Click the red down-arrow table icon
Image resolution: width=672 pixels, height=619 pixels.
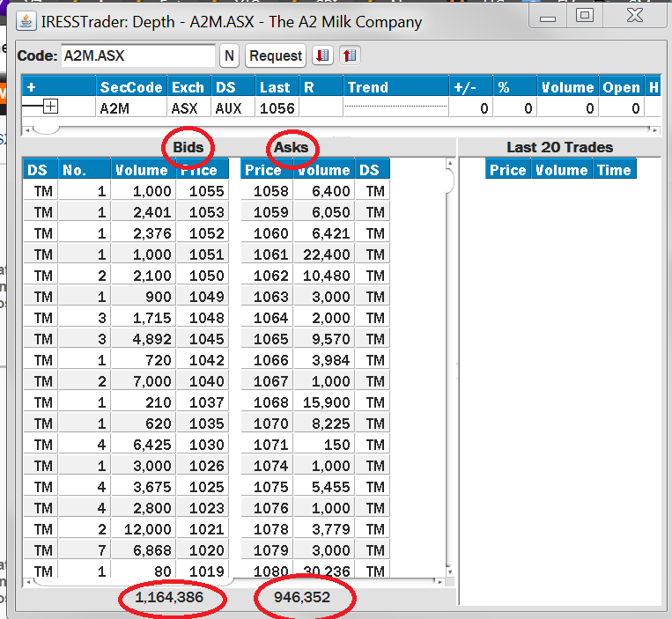click(322, 55)
